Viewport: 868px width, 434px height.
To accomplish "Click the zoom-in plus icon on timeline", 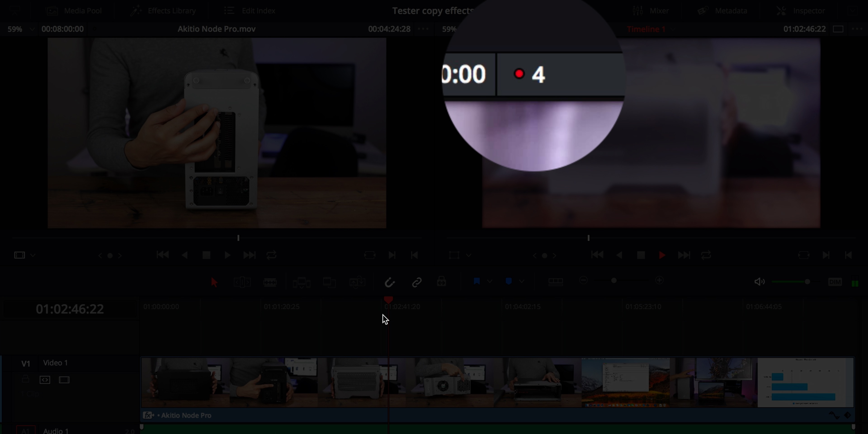I will [x=659, y=280].
